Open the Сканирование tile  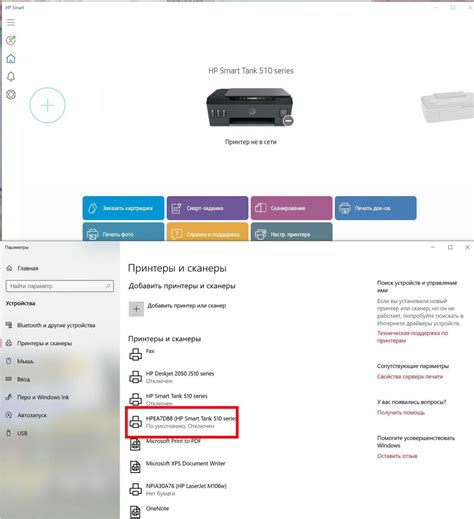292,208
